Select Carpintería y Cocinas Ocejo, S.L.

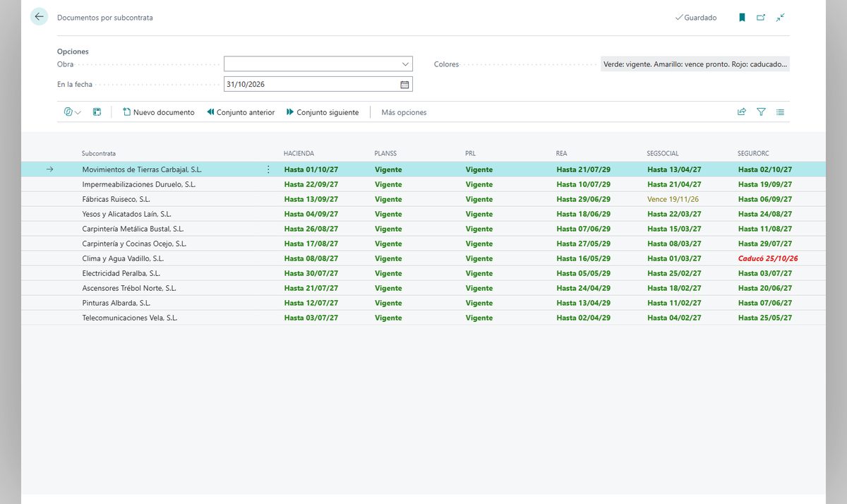(x=134, y=244)
